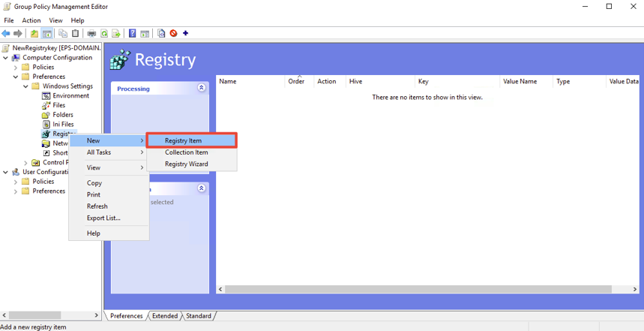The height and width of the screenshot is (331, 644).
Task: Sort by the Name column header
Action: [x=250, y=81]
